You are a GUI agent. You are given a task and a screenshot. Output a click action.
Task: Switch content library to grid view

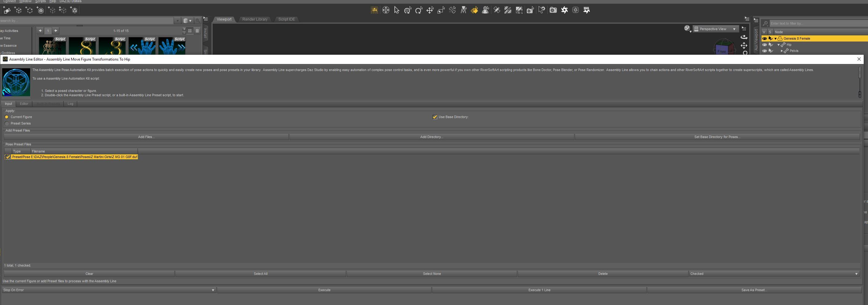[x=190, y=31]
